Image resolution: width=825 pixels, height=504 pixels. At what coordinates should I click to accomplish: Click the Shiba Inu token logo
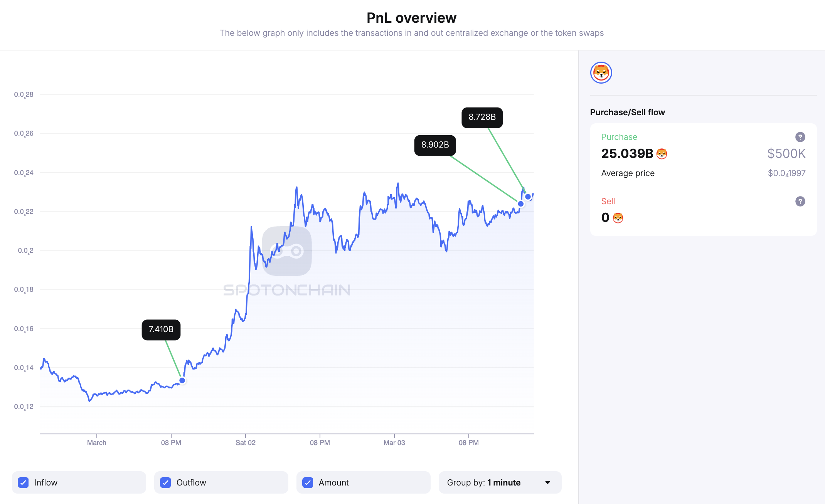(601, 72)
